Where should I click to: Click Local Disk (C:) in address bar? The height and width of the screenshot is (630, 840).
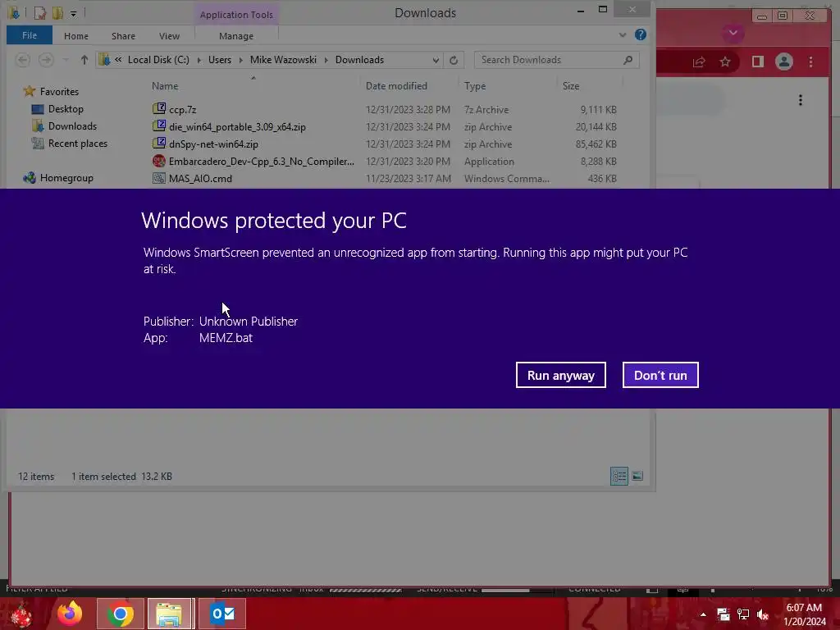tap(158, 60)
